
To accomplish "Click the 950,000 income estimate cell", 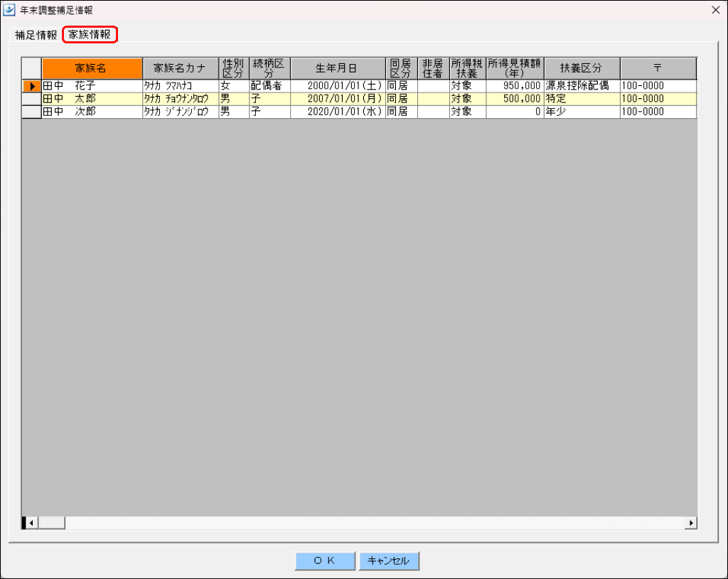I will click(x=515, y=86).
